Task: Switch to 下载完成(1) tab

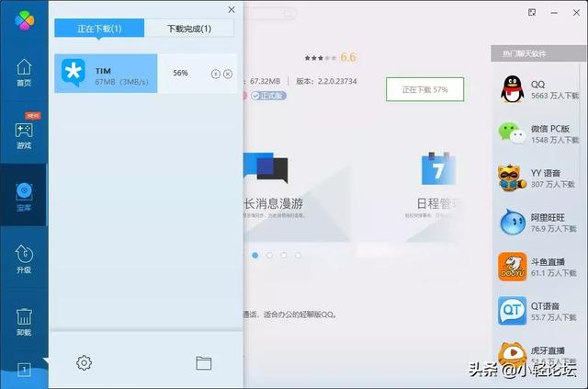Action: 189,29
